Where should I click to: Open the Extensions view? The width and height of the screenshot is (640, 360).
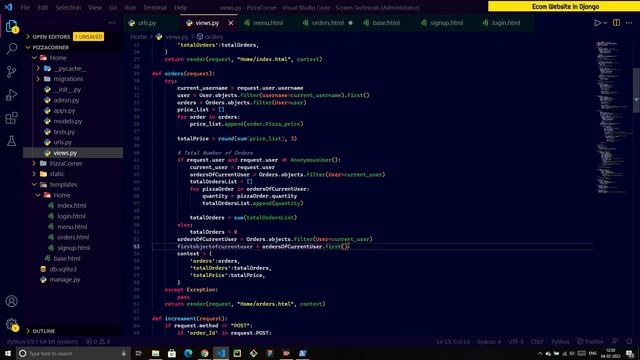(11, 118)
